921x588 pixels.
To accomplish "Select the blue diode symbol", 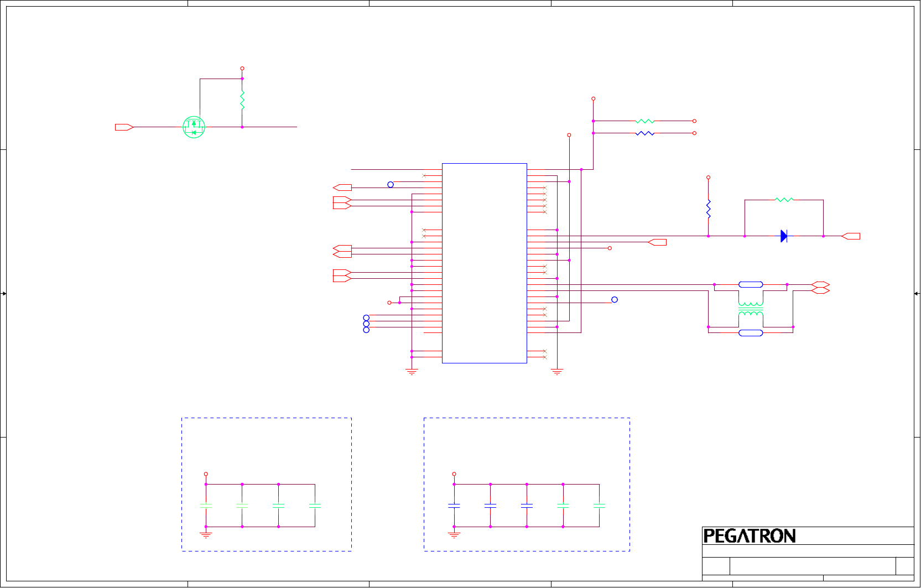I will (784, 236).
